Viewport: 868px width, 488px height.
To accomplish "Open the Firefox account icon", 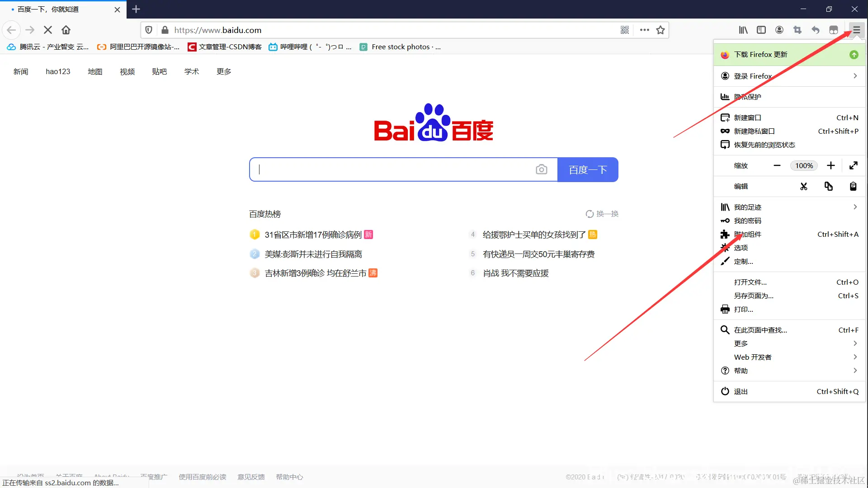I will (x=779, y=30).
